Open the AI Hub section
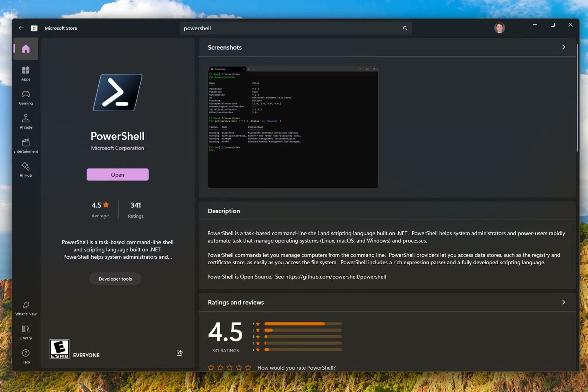Viewport: 588px width, 392px height. coord(26,170)
